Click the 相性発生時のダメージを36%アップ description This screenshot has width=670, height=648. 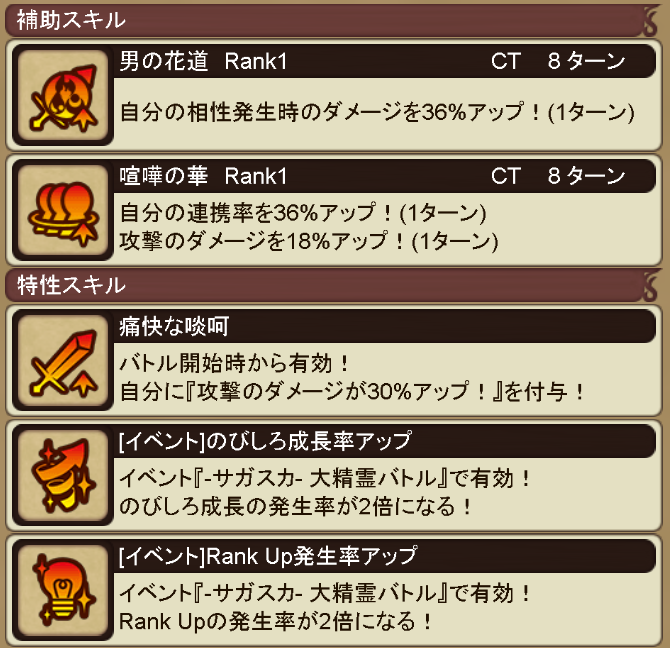[377, 112]
